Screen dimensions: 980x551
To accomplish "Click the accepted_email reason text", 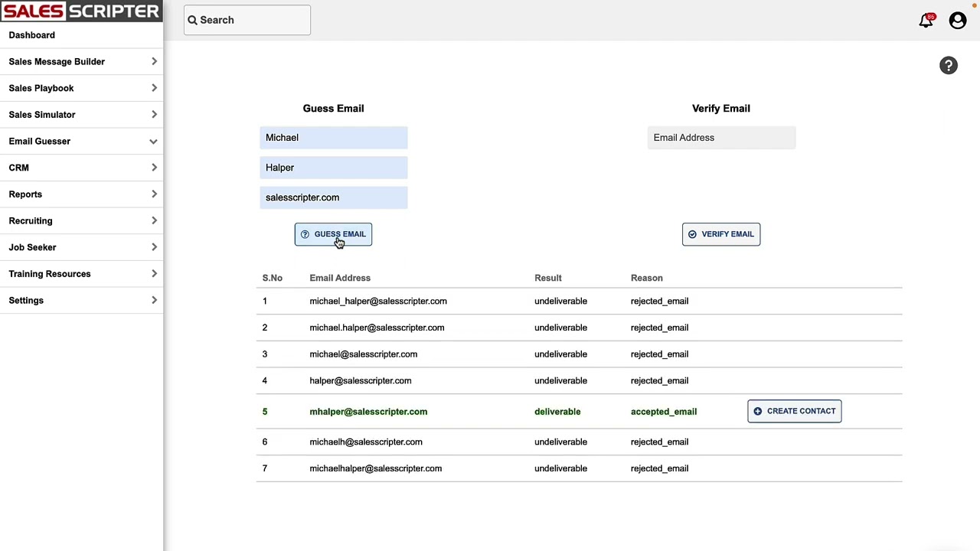I will (664, 412).
